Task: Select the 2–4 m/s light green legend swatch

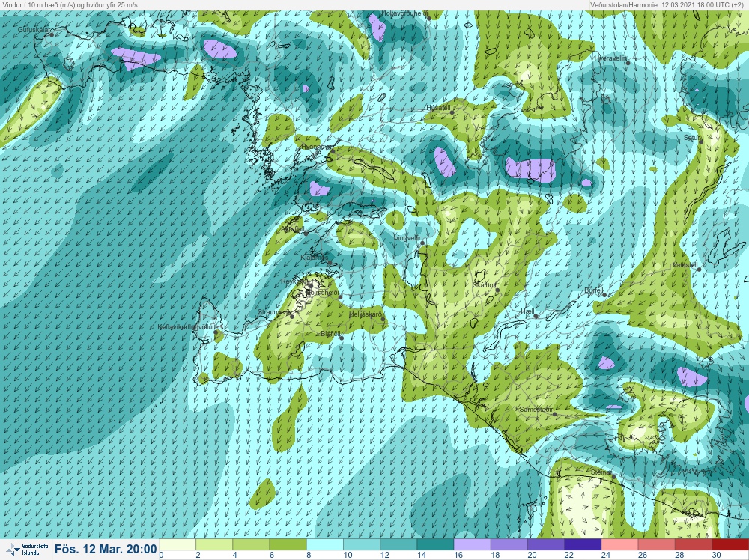Action: (x=214, y=545)
